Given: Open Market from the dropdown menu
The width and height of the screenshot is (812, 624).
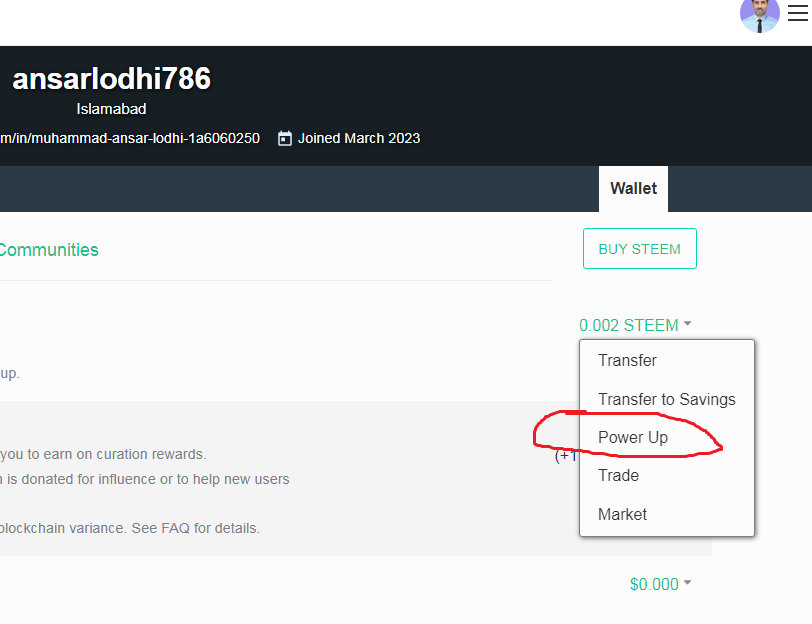Looking at the screenshot, I should [622, 514].
